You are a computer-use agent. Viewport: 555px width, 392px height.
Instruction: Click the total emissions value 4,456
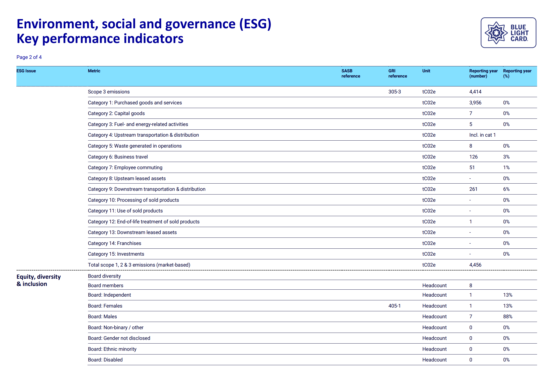(x=475, y=265)
